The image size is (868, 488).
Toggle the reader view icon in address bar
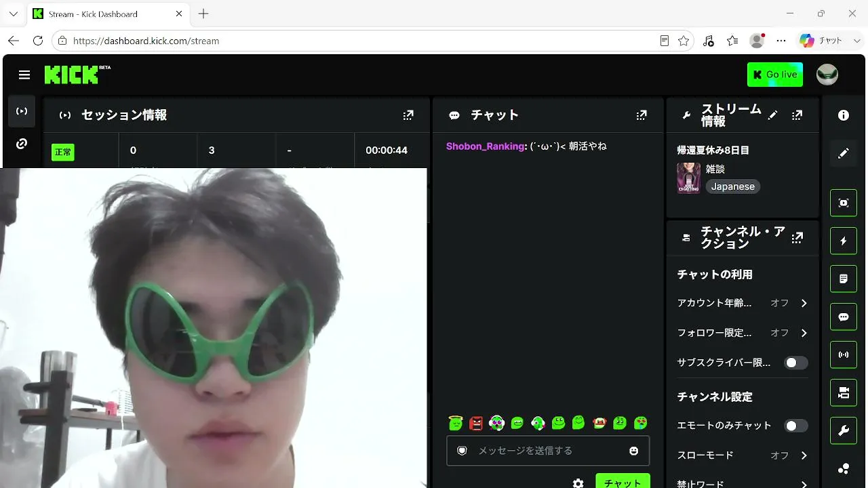click(665, 41)
